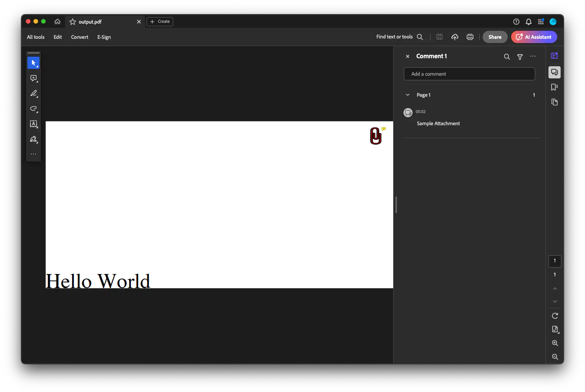
Task: Search within comments
Action: (507, 56)
